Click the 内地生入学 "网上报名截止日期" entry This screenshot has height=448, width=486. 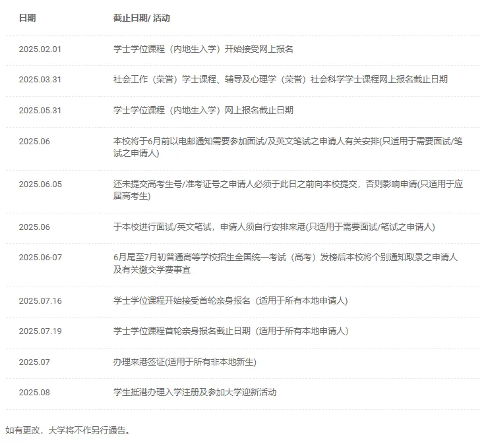point(203,110)
